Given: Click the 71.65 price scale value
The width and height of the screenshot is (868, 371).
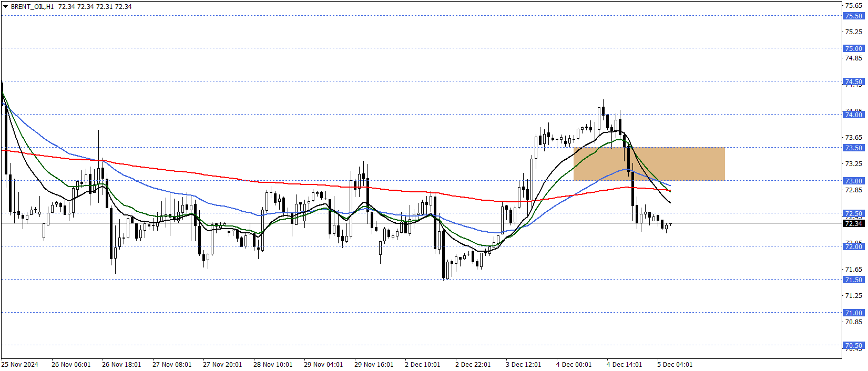Looking at the screenshot, I should click(x=853, y=270).
